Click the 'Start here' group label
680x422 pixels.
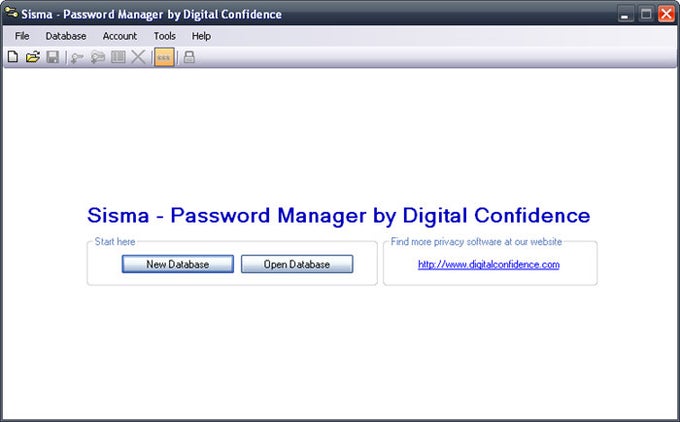pyautogui.click(x=115, y=242)
